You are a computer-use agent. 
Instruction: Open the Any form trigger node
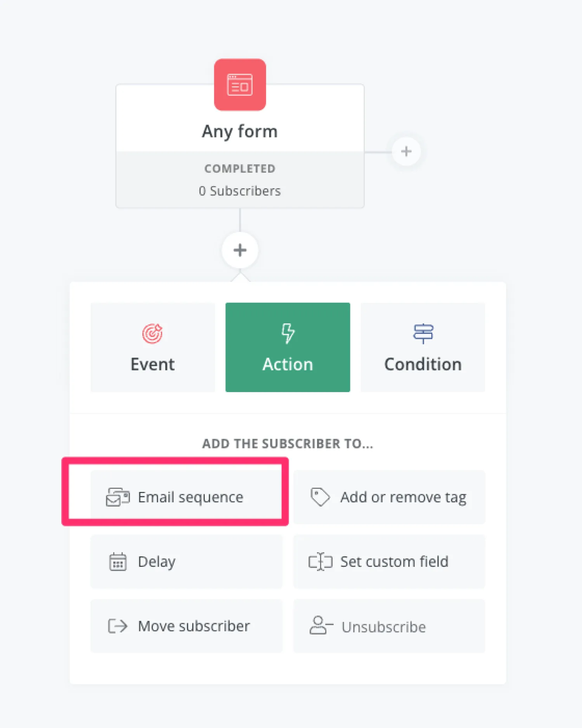click(240, 132)
